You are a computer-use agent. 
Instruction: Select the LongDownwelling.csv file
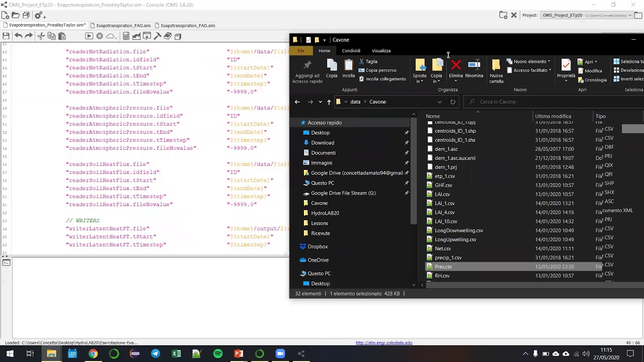(458, 231)
